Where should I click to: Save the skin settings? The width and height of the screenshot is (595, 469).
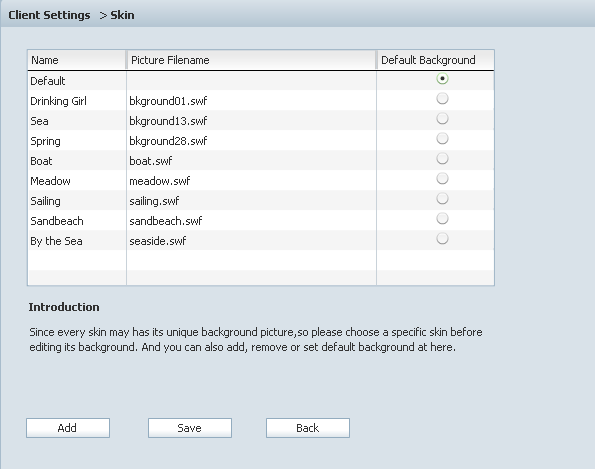pyautogui.click(x=190, y=428)
